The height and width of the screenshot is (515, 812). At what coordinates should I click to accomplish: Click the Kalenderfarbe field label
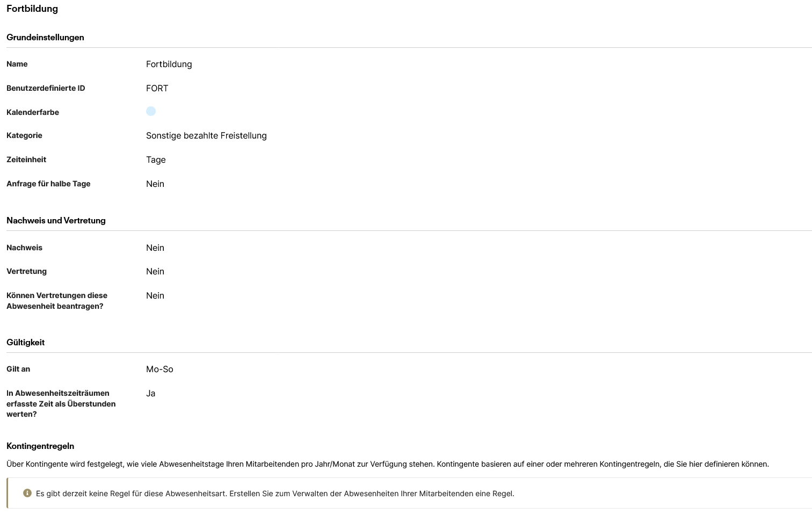click(x=33, y=112)
